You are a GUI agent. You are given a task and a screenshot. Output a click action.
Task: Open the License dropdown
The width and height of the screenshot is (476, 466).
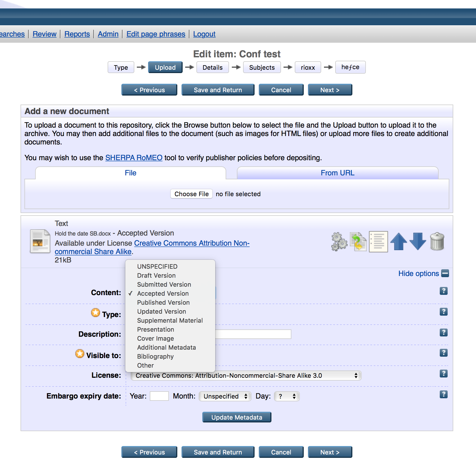(246, 375)
